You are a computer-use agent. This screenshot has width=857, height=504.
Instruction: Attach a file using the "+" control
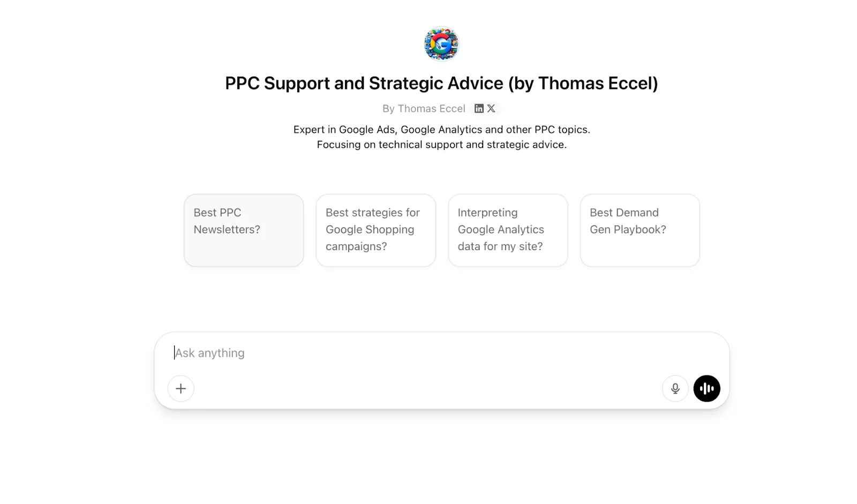pyautogui.click(x=181, y=388)
